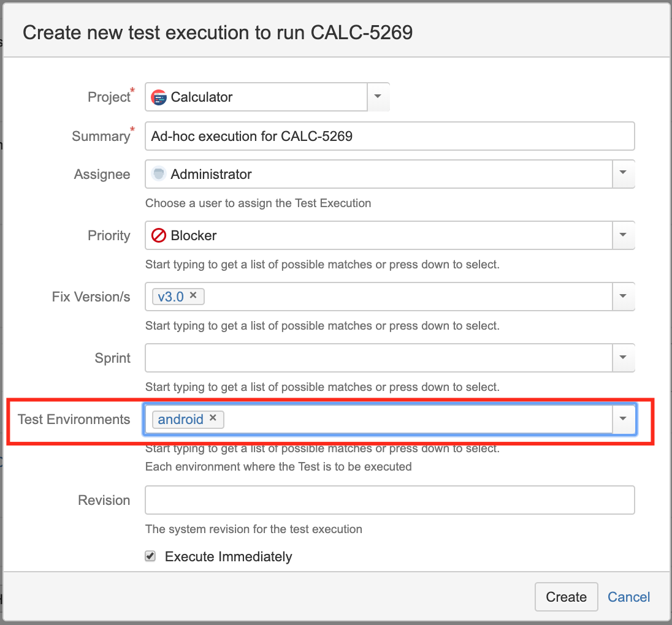
Task: Click the Administrator avatar icon
Action: (159, 174)
